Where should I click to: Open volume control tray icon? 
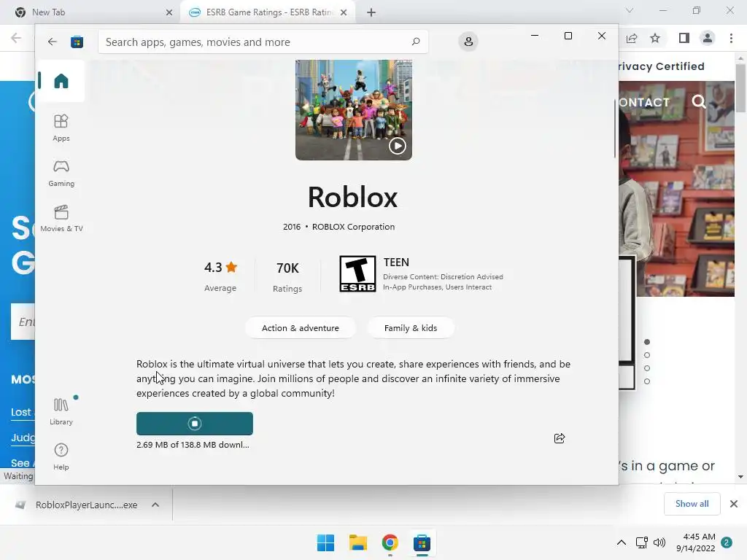point(659,542)
